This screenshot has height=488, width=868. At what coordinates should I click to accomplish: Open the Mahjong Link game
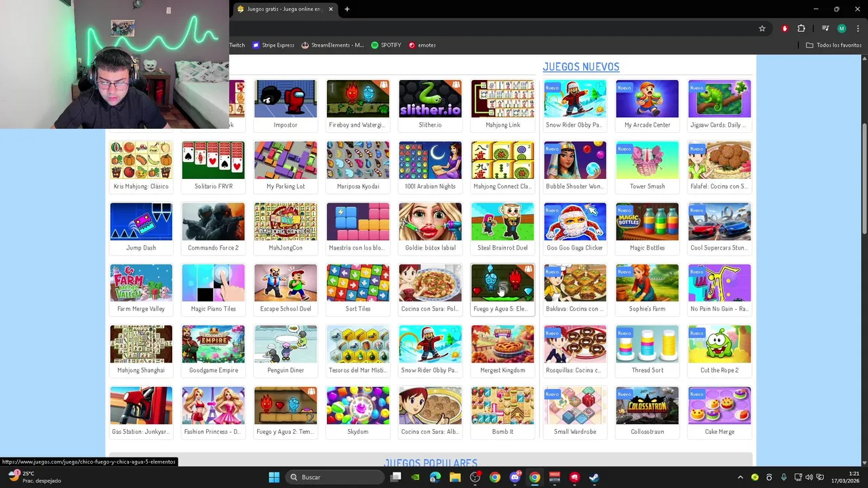click(x=502, y=105)
